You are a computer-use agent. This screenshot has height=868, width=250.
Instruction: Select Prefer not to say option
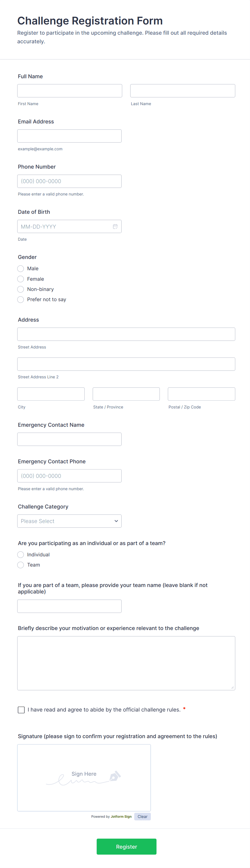[20, 300]
